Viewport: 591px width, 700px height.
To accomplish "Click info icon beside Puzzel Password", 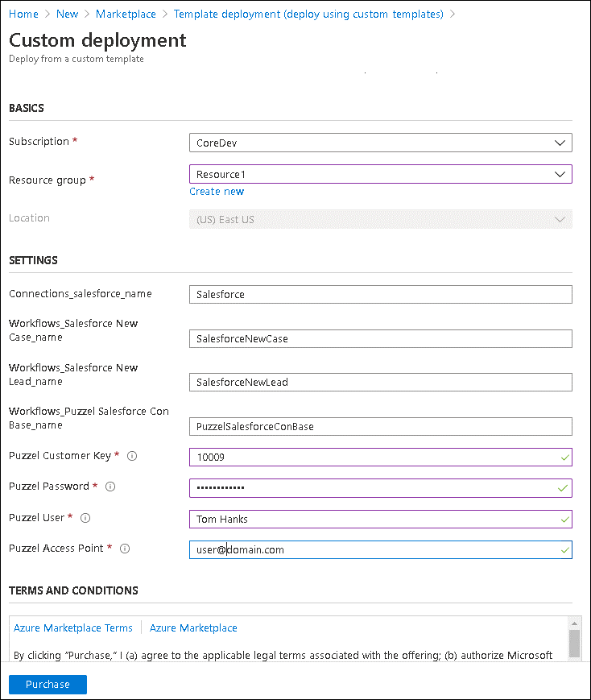I will coord(110,487).
